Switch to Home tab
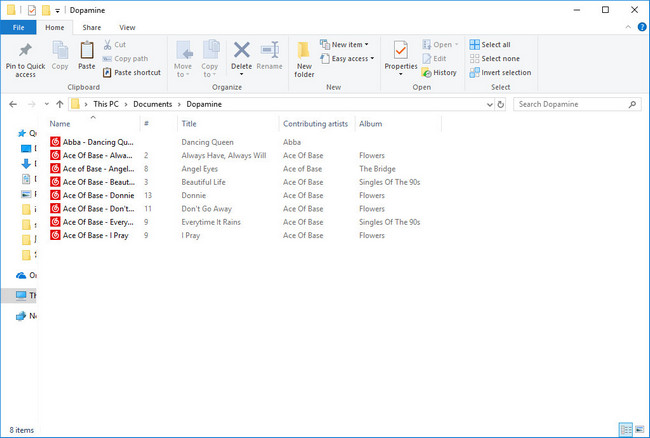This screenshot has height=438, width=650. tap(54, 27)
